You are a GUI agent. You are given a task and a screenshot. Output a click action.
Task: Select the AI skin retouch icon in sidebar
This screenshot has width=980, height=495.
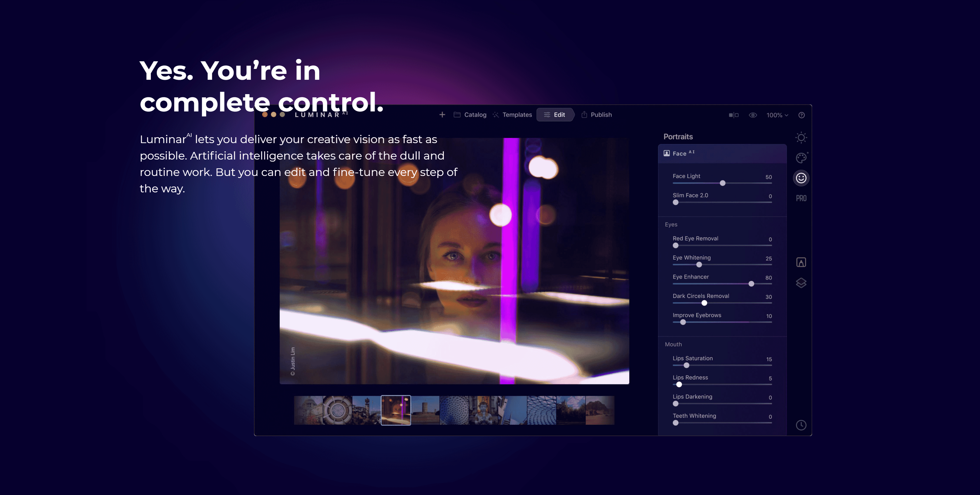click(801, 177)
